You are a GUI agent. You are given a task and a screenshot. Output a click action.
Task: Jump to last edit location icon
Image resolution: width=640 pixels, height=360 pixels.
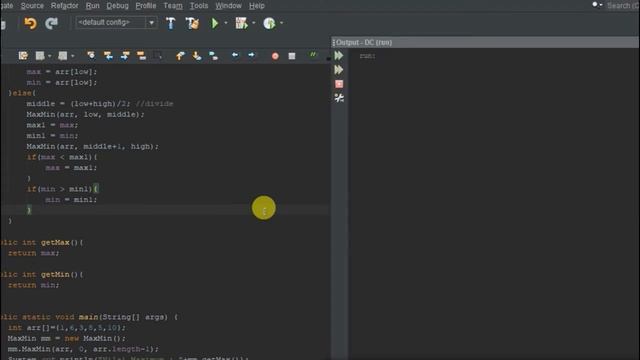pos(23,56)
